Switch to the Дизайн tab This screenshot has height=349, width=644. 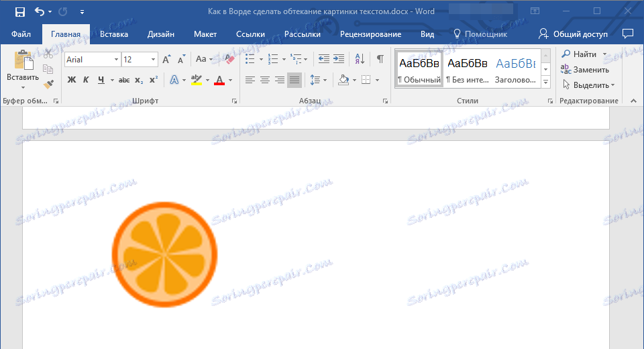coord(160,34)
